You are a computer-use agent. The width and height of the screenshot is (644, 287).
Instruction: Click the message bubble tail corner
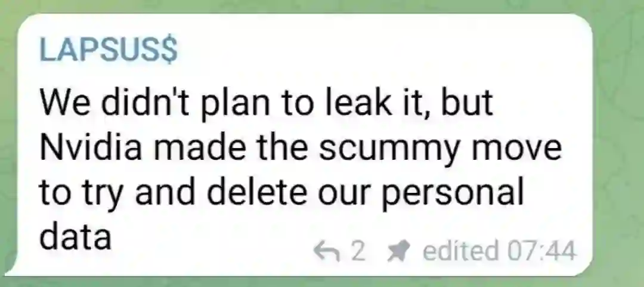pos(13,267)
